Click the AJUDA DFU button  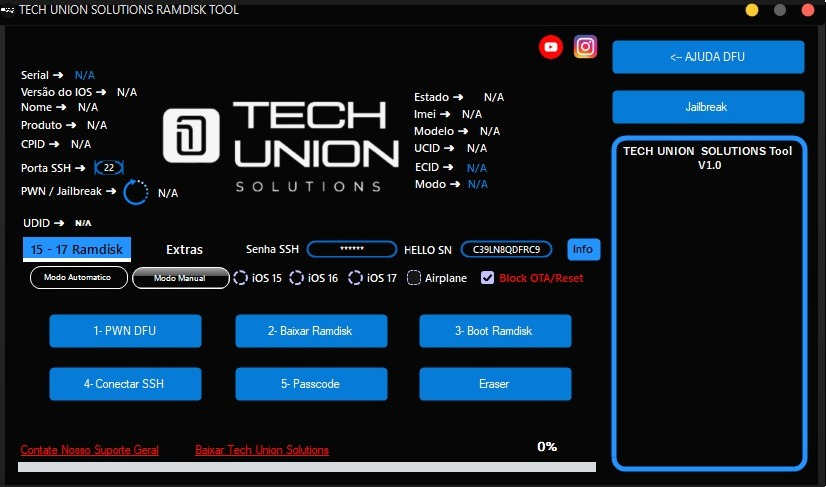708,57
